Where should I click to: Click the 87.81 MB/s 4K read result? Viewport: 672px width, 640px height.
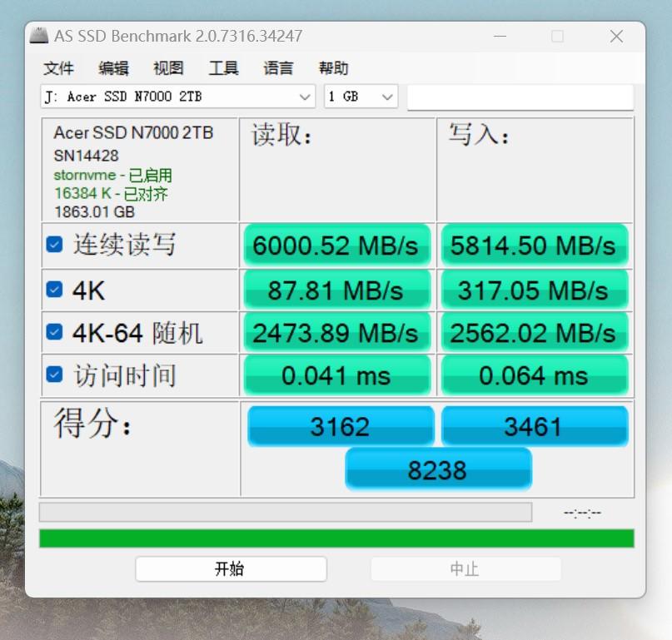tap(337, 290)
